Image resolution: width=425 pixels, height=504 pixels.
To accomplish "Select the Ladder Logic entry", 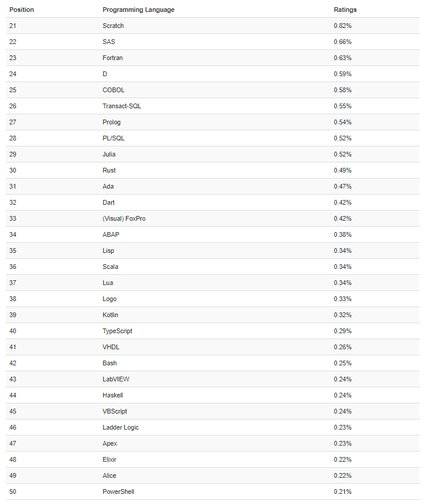I will point(121,428).
